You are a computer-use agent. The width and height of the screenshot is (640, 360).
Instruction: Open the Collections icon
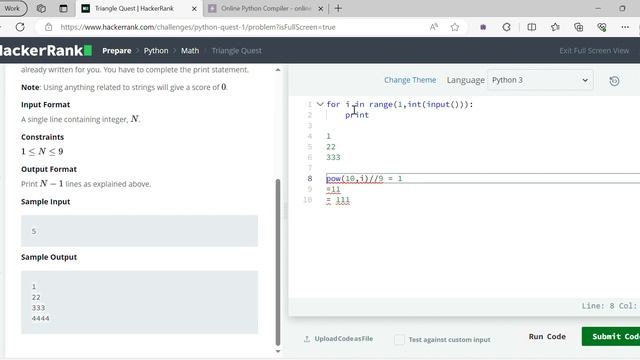click(578, 27)
